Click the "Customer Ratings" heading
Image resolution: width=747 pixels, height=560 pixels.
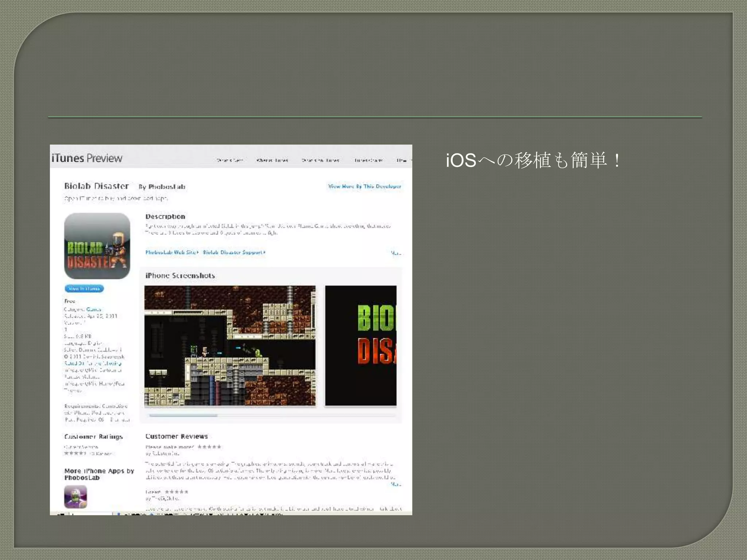pos(93,437)
